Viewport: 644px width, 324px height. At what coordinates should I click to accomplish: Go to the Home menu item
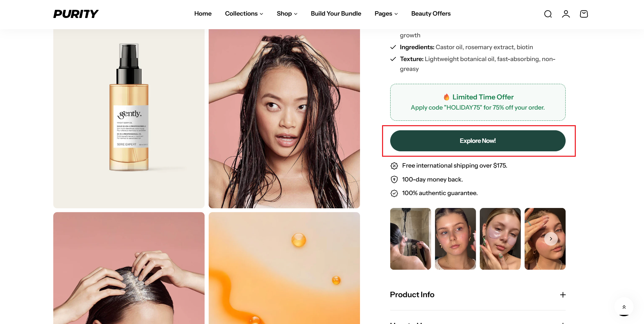click(203, 14)
